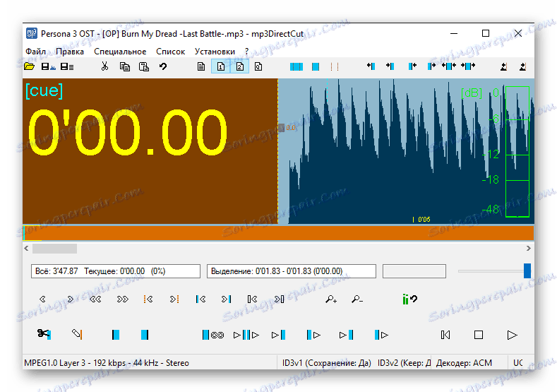557x392 pixels.
Task: Click the green pause-detection icon
Action: click(409, 299)
